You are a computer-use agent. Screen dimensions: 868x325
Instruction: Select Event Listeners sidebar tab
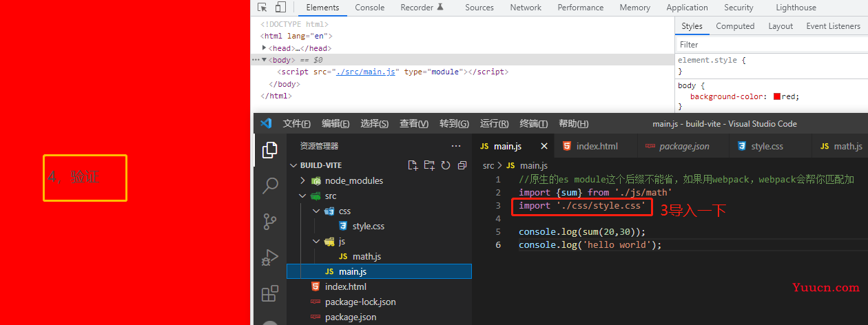point(833,26)
